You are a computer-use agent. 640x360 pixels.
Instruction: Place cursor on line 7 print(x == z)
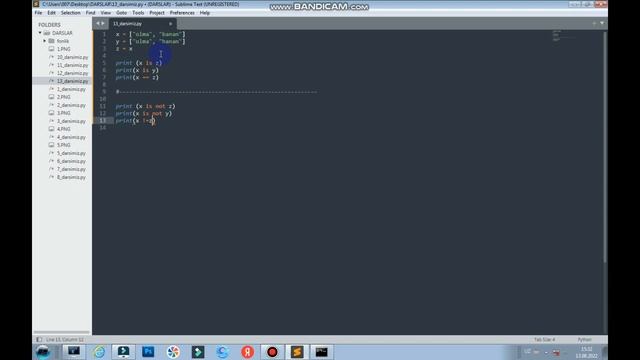[137, 78]
